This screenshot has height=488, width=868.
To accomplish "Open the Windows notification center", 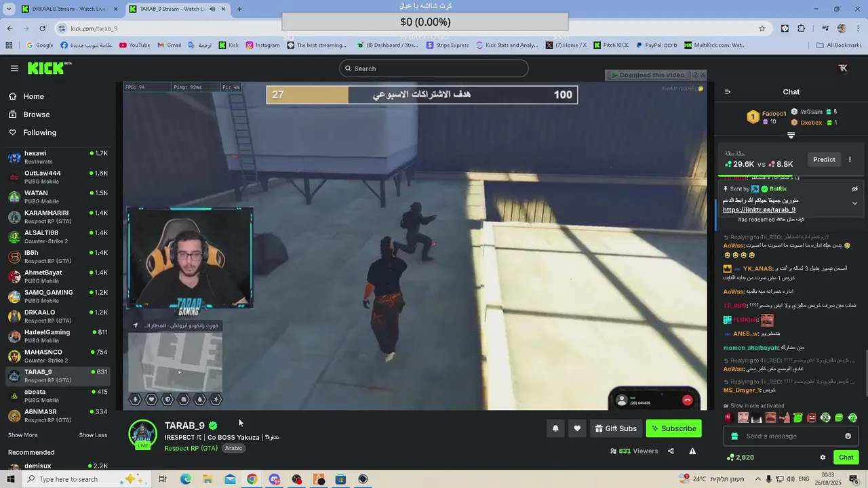I will pyautogui.click(x=854, y=479).
